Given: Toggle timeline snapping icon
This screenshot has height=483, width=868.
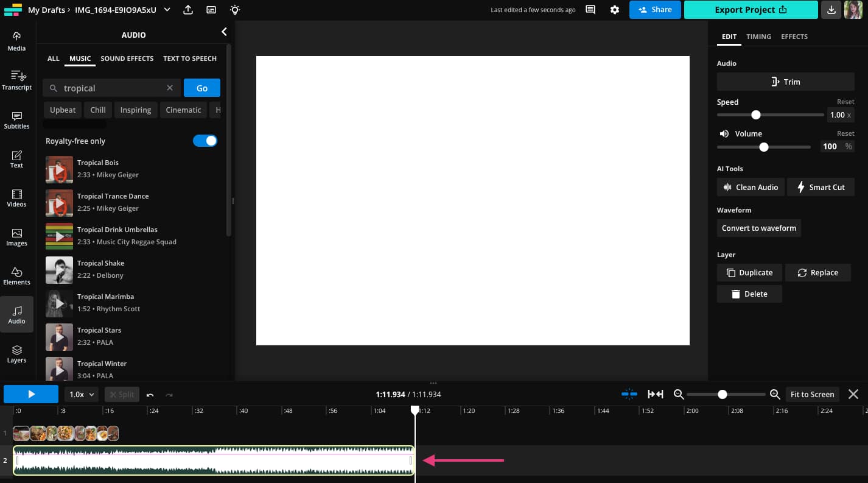Looking at the screenshot, I should tap(629, 394).
